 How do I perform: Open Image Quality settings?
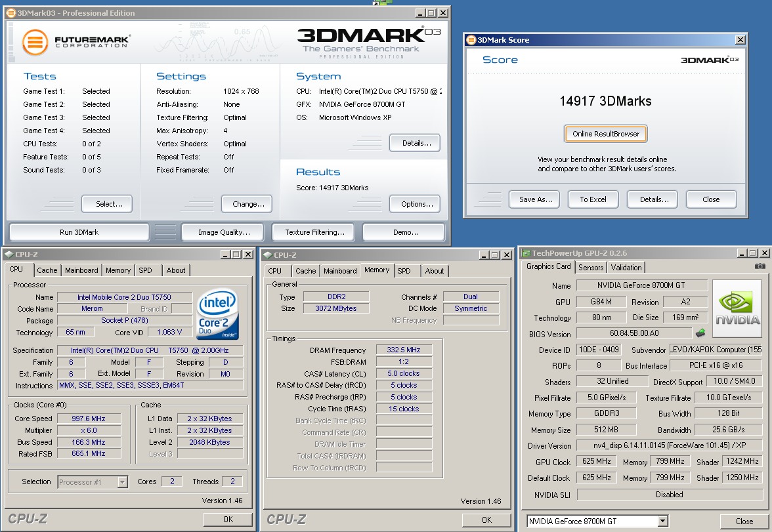(224, 232)
